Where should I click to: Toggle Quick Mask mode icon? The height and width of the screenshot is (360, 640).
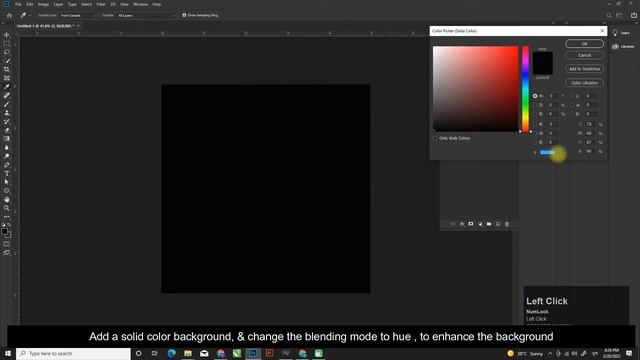point(7,244)
